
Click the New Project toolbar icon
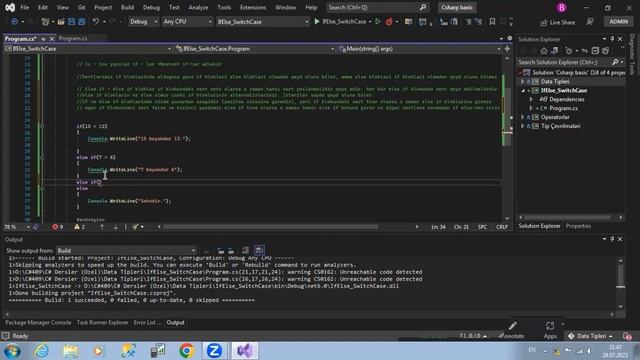pos(45,22)
